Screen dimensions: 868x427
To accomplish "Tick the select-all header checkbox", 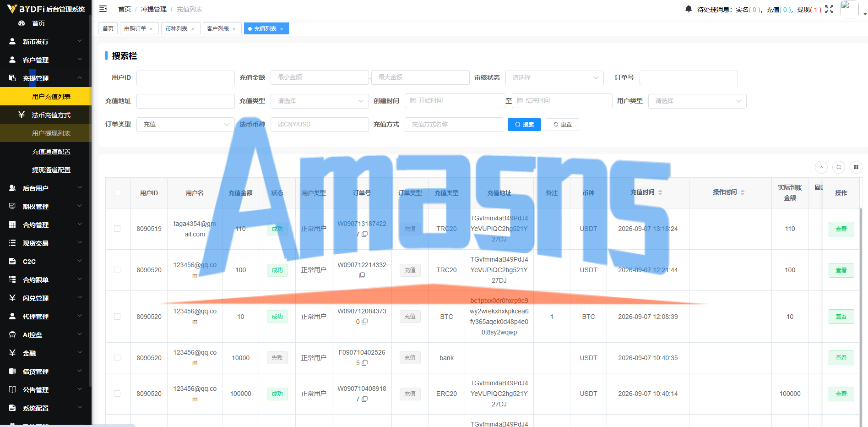I will [x=118, y=193].
